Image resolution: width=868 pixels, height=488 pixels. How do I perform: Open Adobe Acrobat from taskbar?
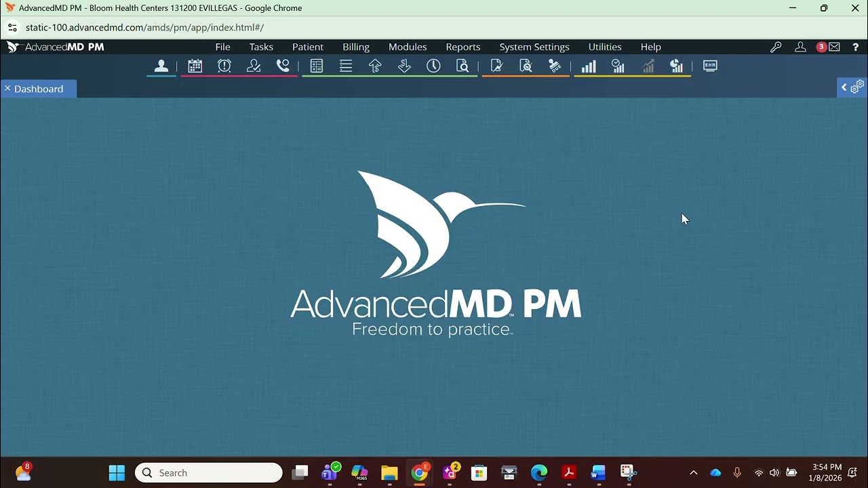pos(569,472)
